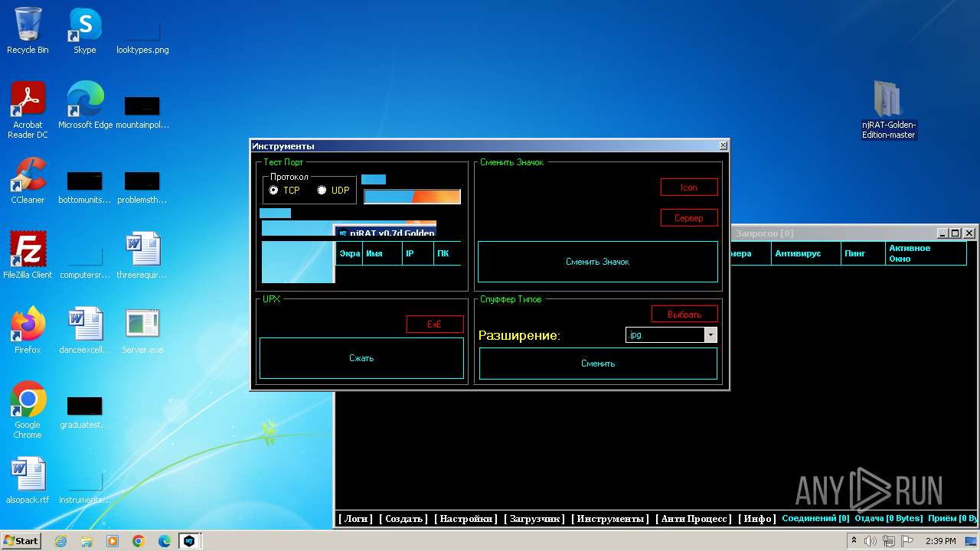This screenshot has height=551, width=980.
Task: Click the nJRAT v0.7d Golden preview thumbnail
Action: pyautogui.click(x=386, y=232)
